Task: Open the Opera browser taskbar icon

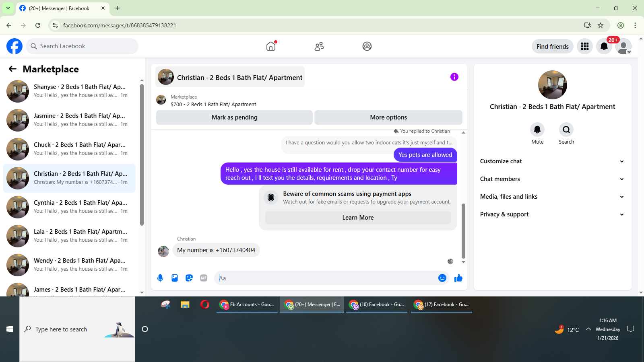Action: click(205, 304)
